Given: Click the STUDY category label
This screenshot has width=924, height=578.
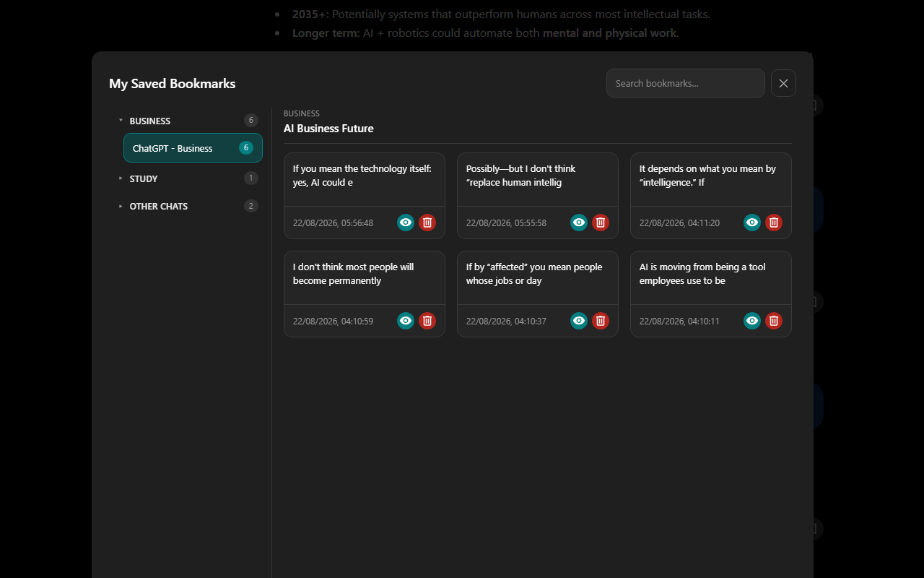Looking at the screenshot, I should 144,178.
